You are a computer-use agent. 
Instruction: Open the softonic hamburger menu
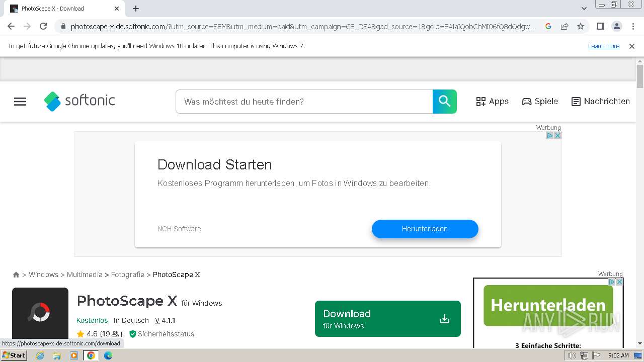20,102
